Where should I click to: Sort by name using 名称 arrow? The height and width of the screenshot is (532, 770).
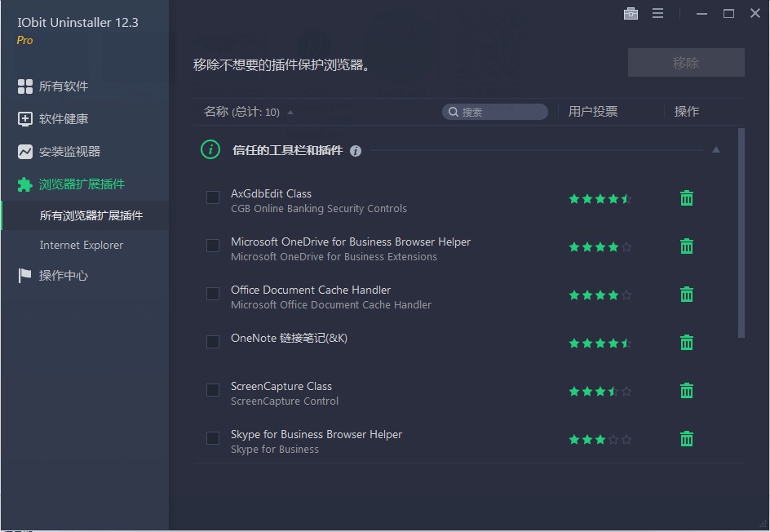tap(290, 113)
